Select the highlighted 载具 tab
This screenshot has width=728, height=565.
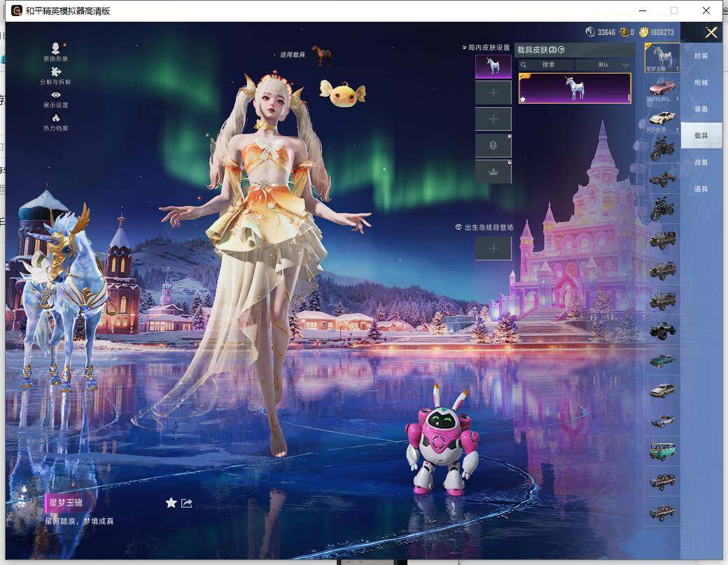pos(701,136)
